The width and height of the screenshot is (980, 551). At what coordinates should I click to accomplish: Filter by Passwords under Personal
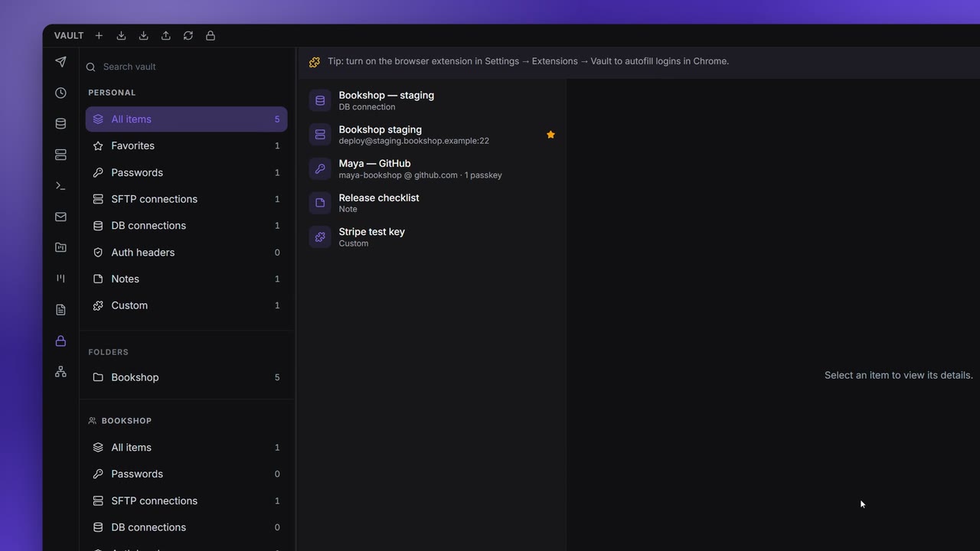(186, 172)
